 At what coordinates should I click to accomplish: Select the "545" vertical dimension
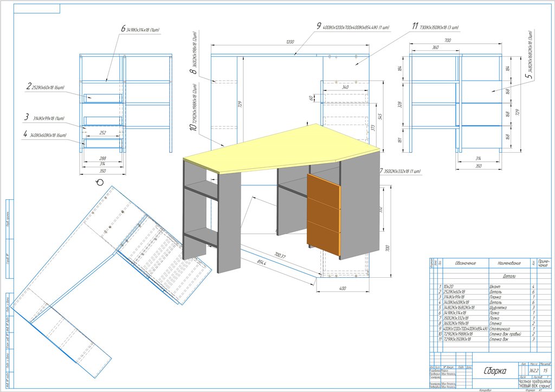coord(380,116)
